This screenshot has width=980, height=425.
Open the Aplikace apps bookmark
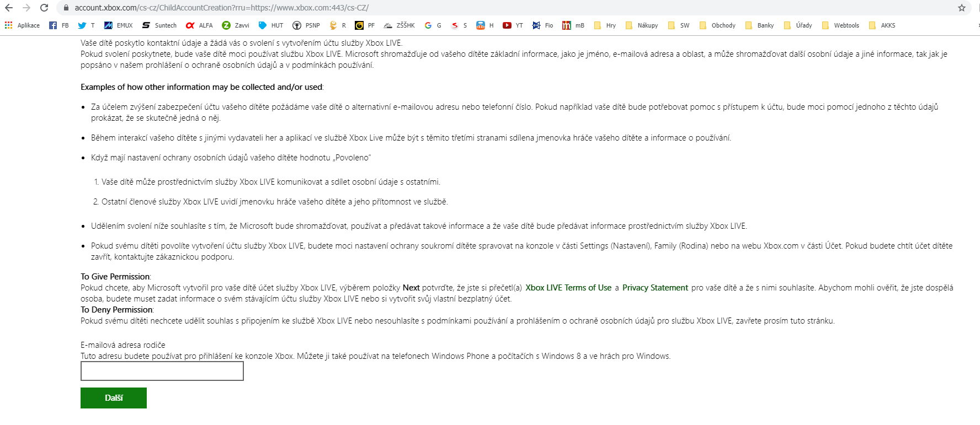[22, 25]
